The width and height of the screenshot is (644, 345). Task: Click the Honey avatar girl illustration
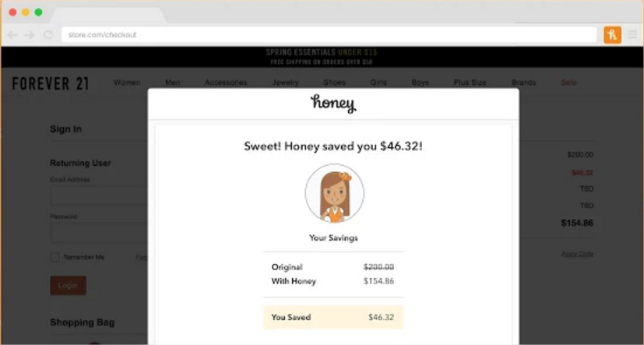334,193
